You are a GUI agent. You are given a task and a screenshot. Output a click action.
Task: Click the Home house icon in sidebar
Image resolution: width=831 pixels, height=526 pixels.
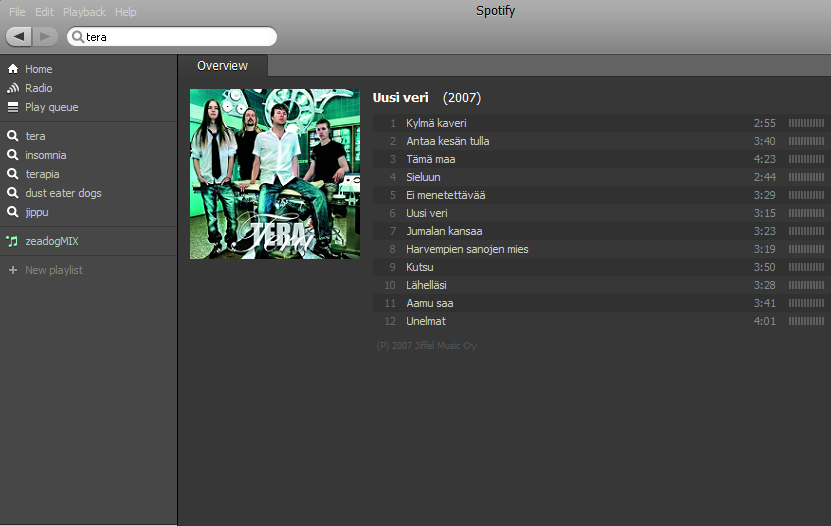point(13,69)
